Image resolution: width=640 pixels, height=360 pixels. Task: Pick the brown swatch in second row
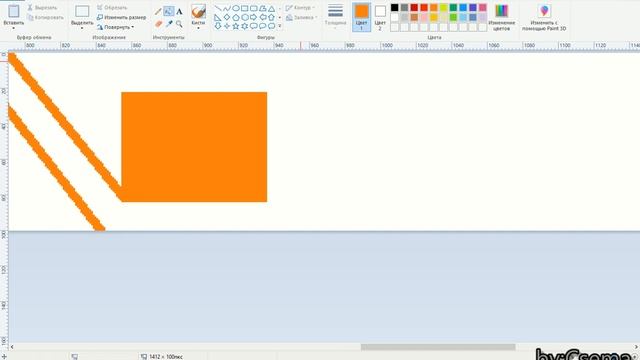click(414, 18)
